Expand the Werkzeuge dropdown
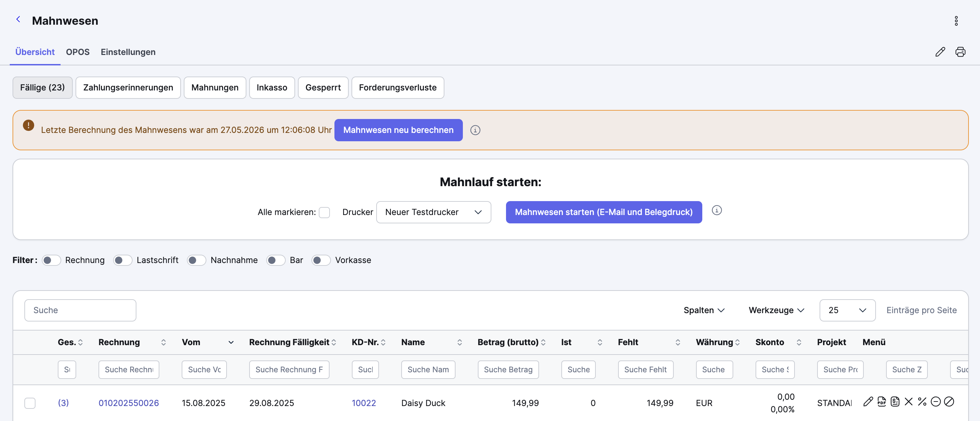 tap(776, 310)
